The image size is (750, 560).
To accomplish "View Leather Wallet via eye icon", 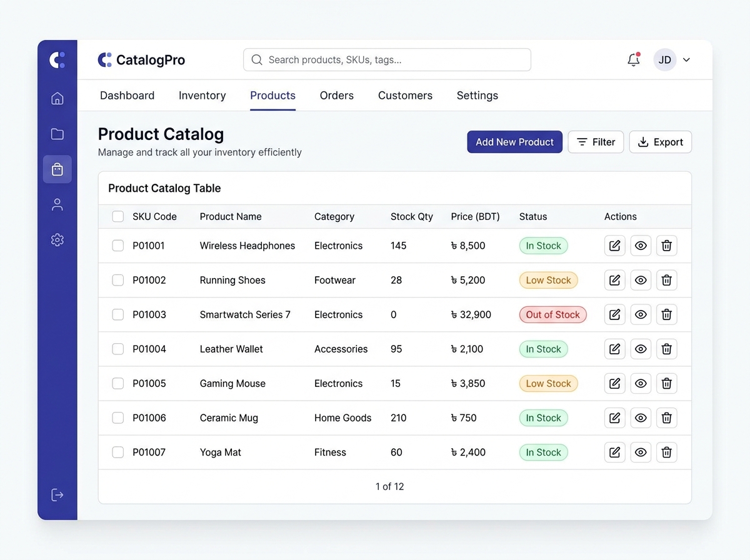I will [x=641, y=349].
